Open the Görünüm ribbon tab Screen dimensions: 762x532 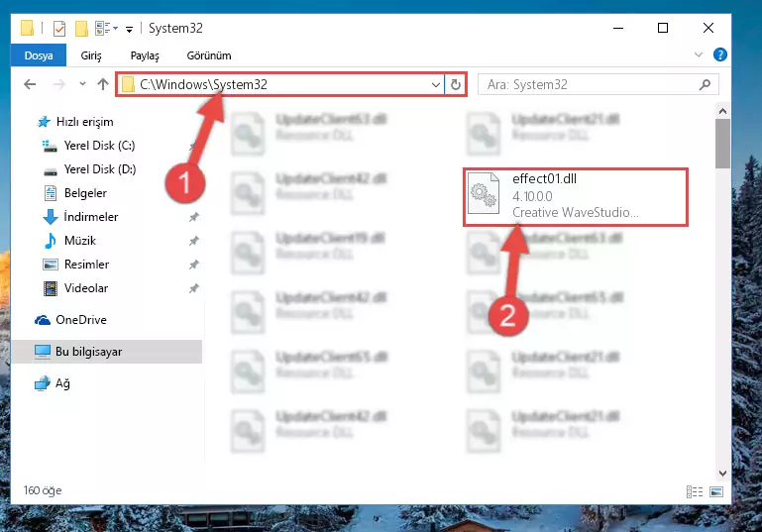pyautogui.click(x=209, y=55)
